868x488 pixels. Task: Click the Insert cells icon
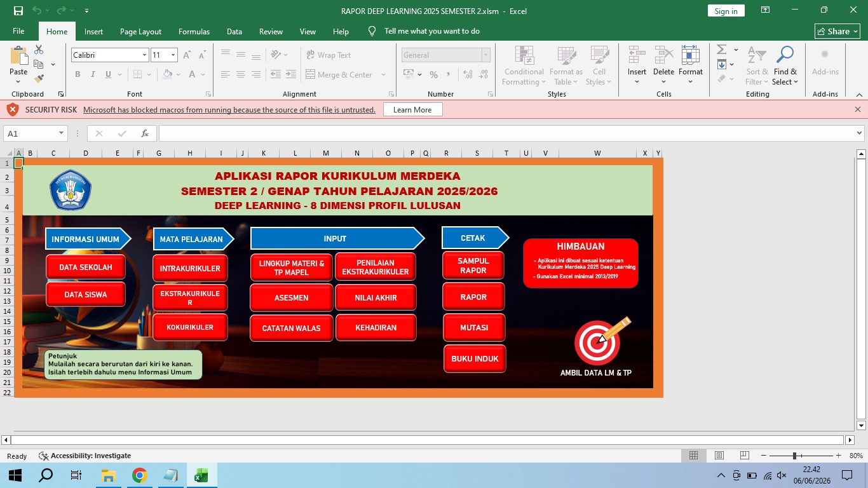click(x=637, y=55)
